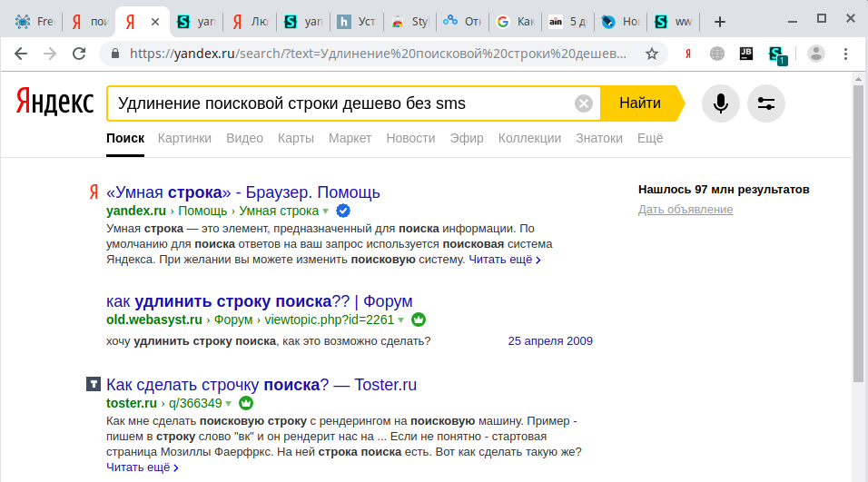Image resolution: width=868 pixels, height=482 pixels.
Task: Click green crown badge for toster.ru
Action: click(246, 403)
